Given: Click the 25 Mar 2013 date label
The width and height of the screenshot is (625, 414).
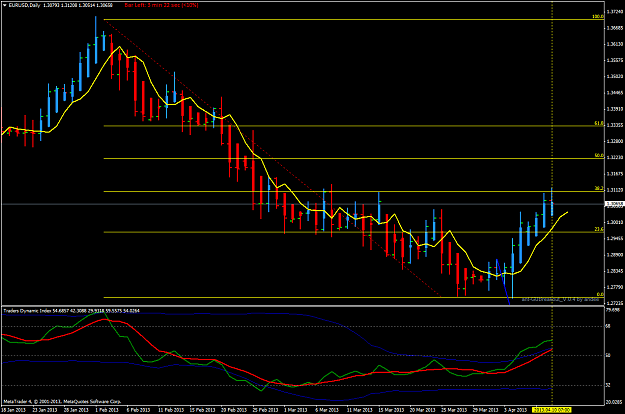Looking at the screenshot, I should 454,410.
